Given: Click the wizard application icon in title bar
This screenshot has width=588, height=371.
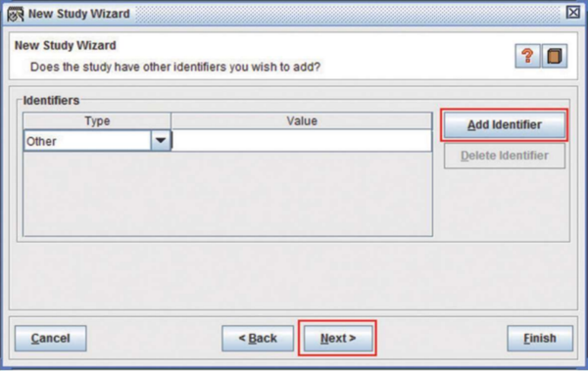Looking at the screenshot, I should tap(16, 14).
